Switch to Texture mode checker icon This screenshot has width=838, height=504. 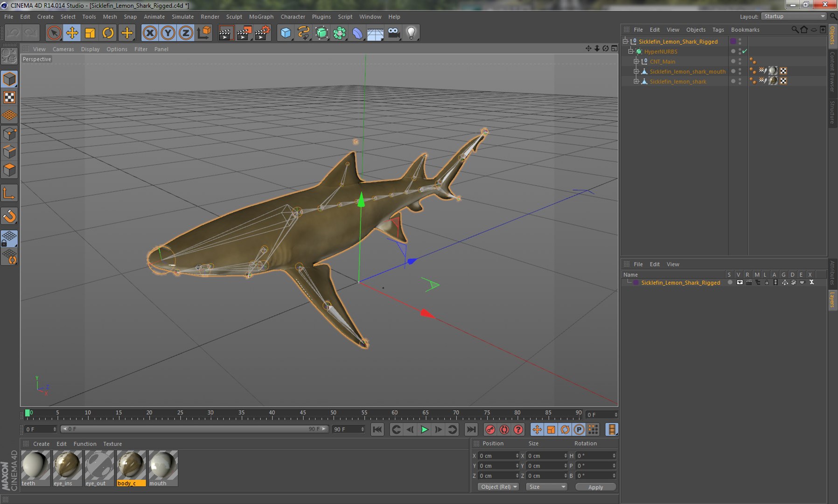pyautogui.click(x=9, y=97)
